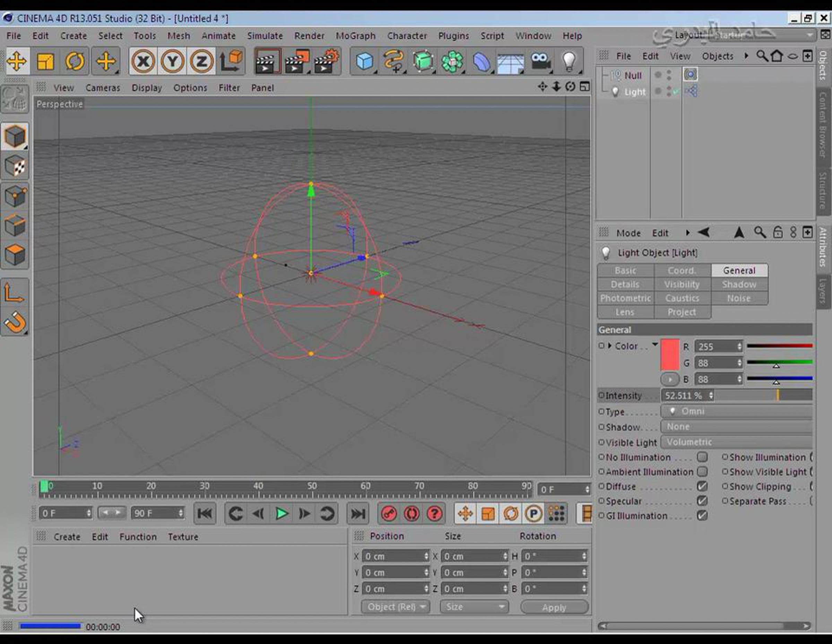Image resolution: width=832 pixels, height=644 pixels.
Task: Disable the Specular checkbox
Action: 702,501
